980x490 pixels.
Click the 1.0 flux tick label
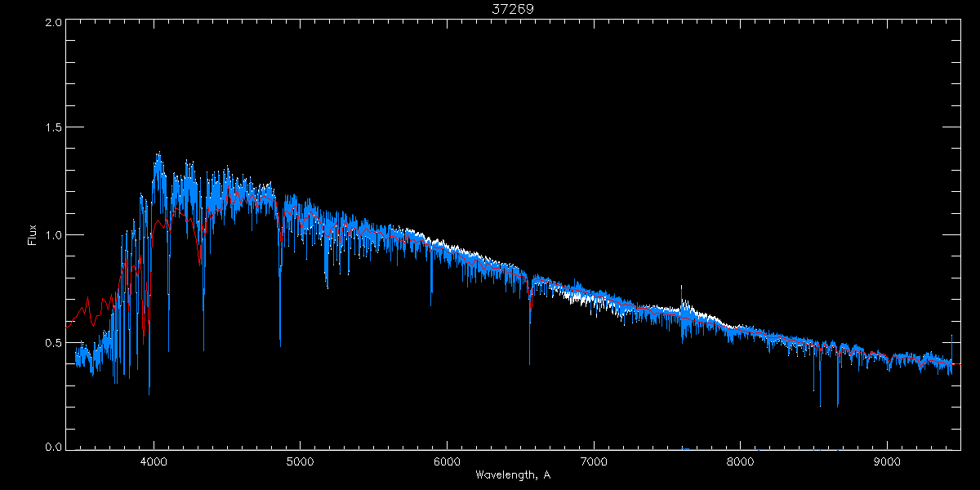click(51, 235)
